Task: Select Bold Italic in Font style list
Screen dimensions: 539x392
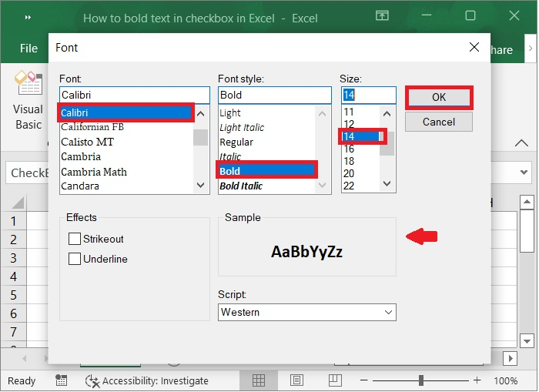Action: click(241, 186)
